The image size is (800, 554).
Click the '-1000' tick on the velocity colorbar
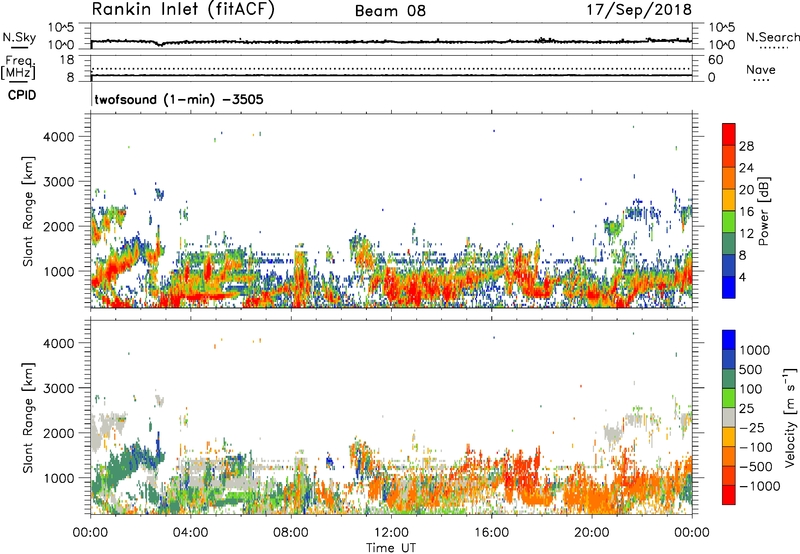pos(760,486)
